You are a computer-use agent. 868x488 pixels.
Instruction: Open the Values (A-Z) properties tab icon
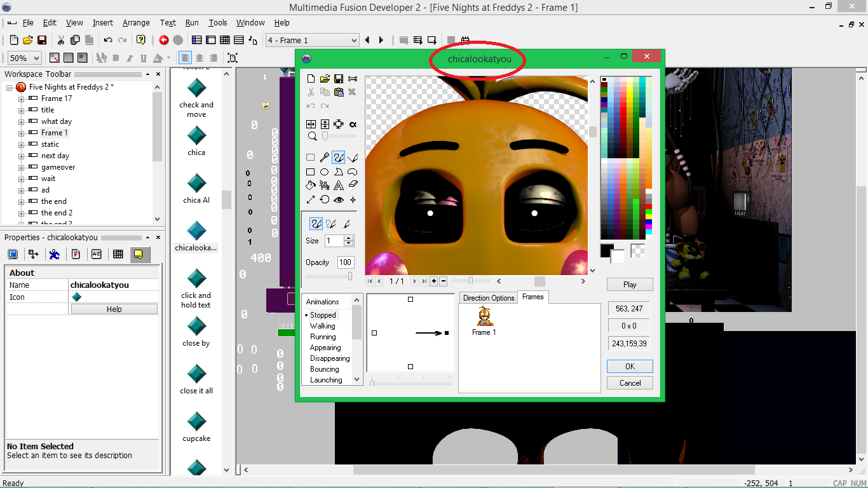tap(97, 254)
